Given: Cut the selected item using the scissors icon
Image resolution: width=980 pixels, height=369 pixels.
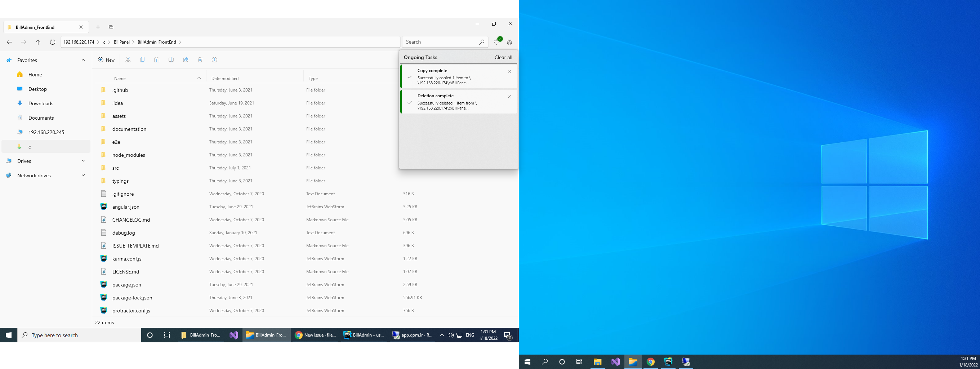Looking at the screenshot, I should [x=128, y=60].
